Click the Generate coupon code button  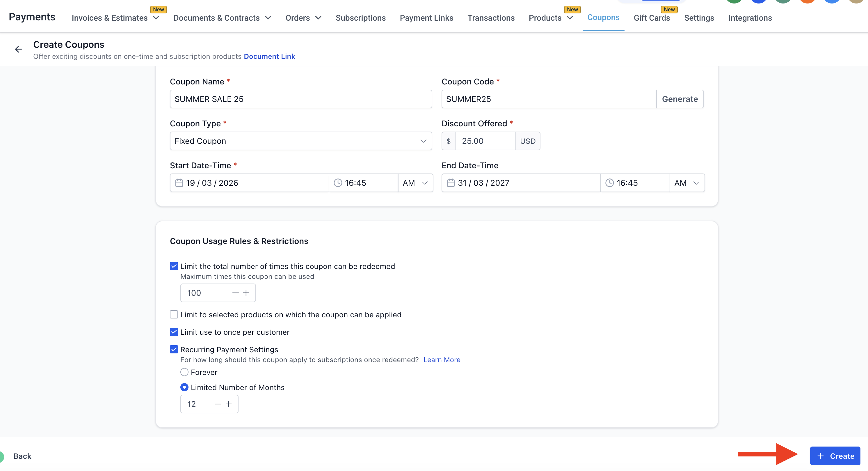679,99
